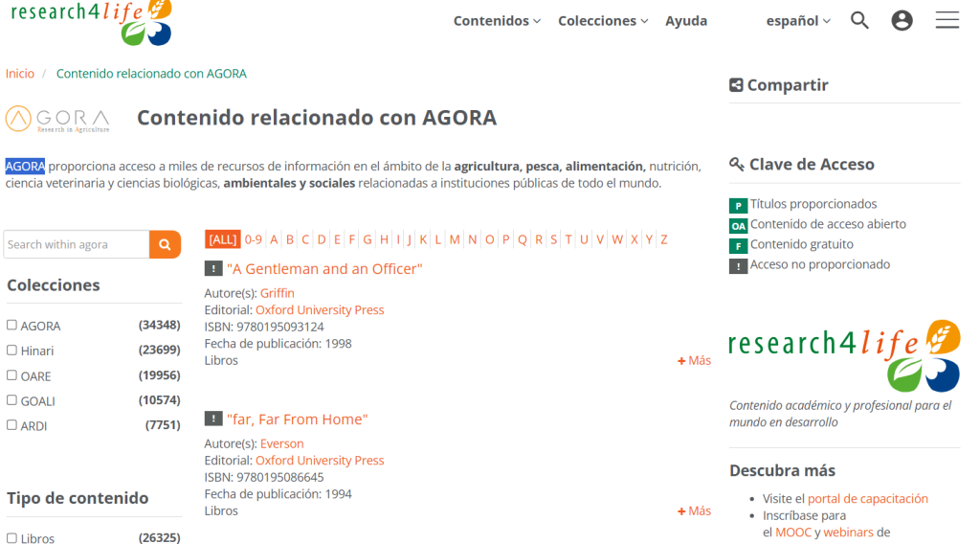This screenshot has width=980, height=544.
Task: Click the access icon beside "A Gentleman and an Officer"
Action: (213, 269)
